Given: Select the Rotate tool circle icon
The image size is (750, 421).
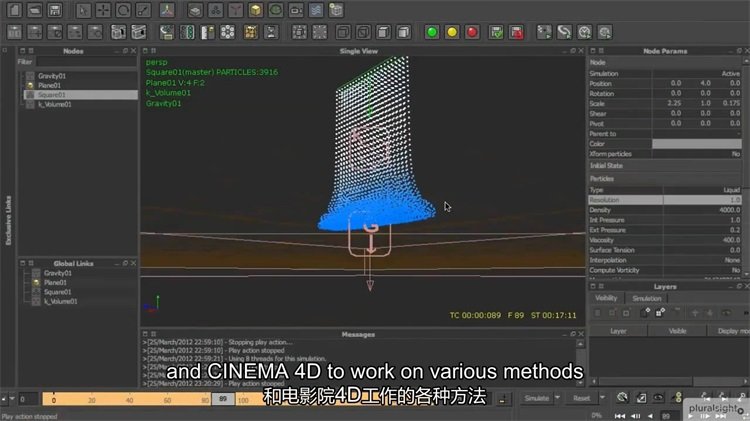Looking at the screenshot, I should pyautogui.click(x=123, y=10).
